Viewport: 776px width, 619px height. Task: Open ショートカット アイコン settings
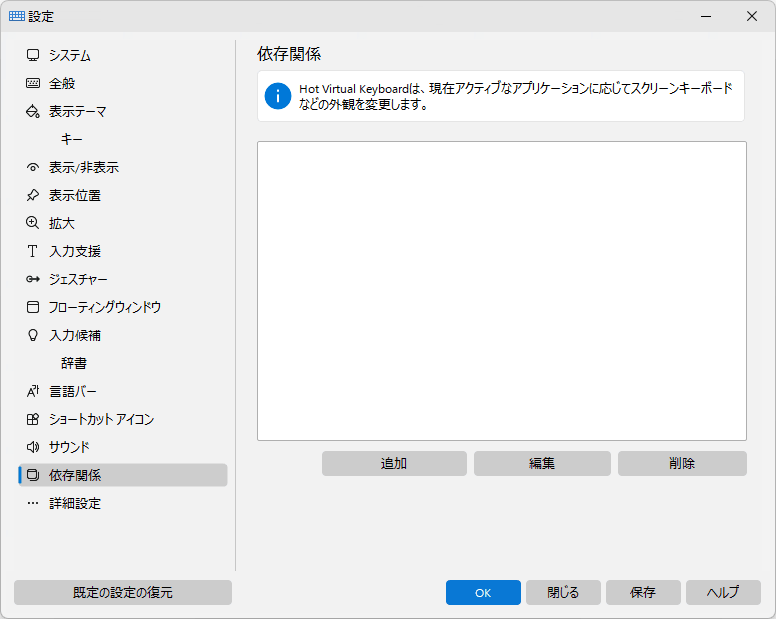click(123, 419)
